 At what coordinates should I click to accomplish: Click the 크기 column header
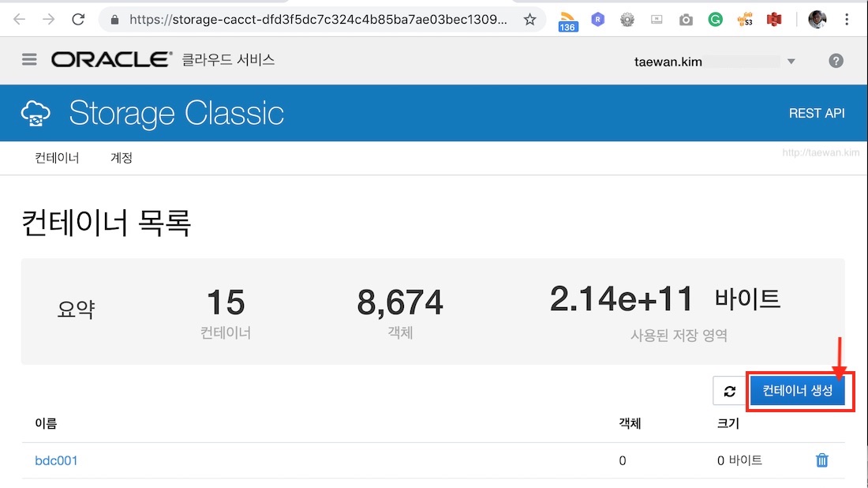[728, 424]
